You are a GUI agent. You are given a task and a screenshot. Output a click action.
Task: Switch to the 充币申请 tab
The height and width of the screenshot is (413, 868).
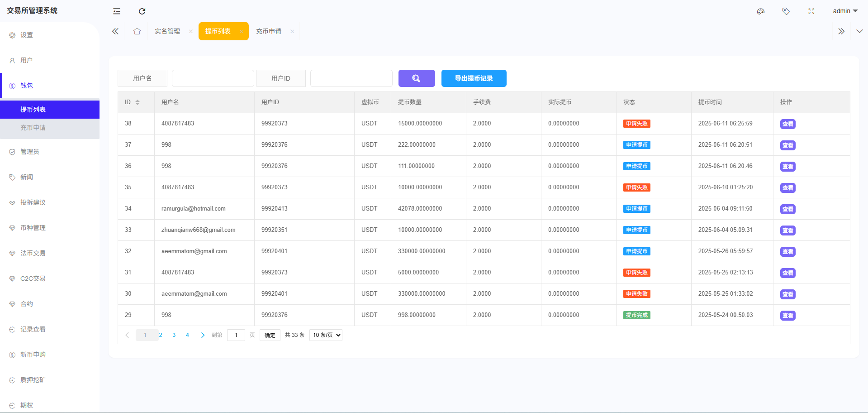pyautogui.click(x=269, y=31)
